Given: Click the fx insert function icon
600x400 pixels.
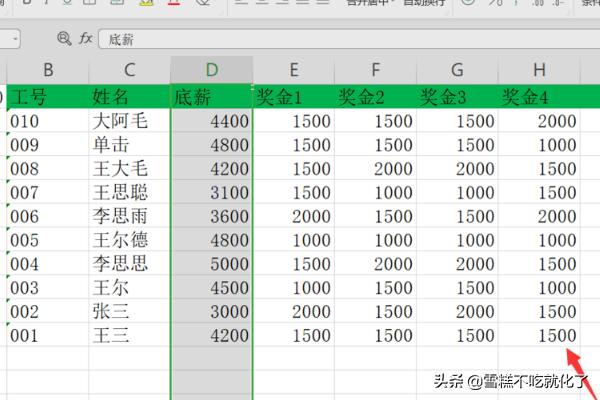Looking at the screenshot, I should pos(86,39).
